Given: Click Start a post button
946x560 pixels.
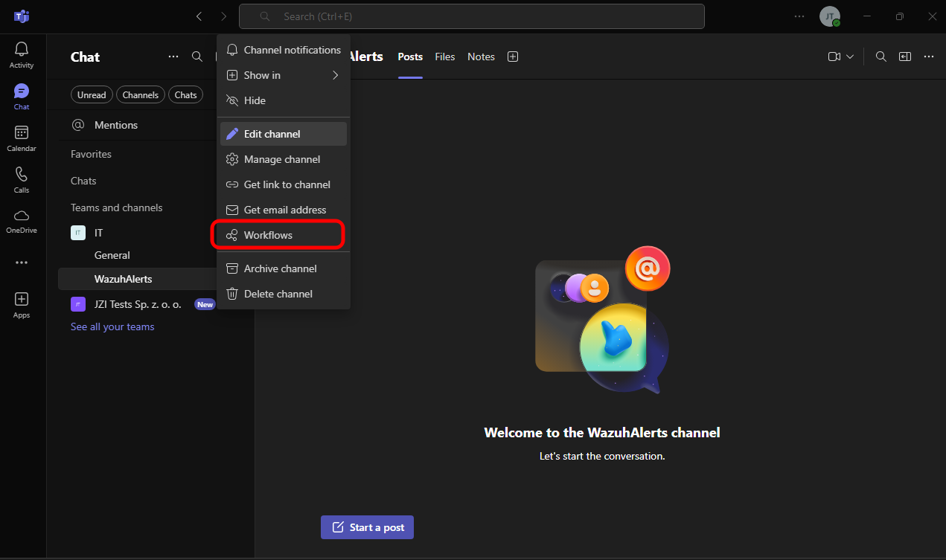Looking at the screenshot, I should (367, 527).
